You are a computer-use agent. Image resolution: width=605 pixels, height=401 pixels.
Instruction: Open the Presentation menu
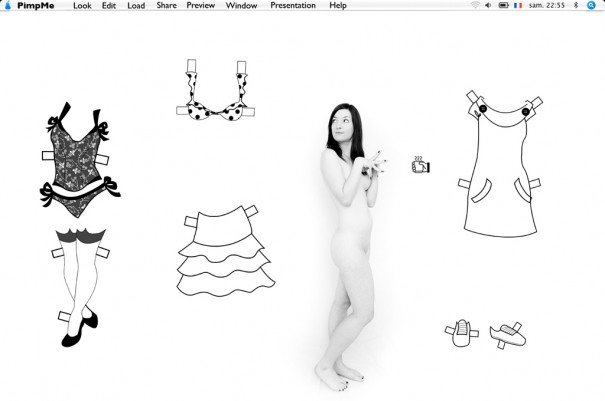coord(293,6)
